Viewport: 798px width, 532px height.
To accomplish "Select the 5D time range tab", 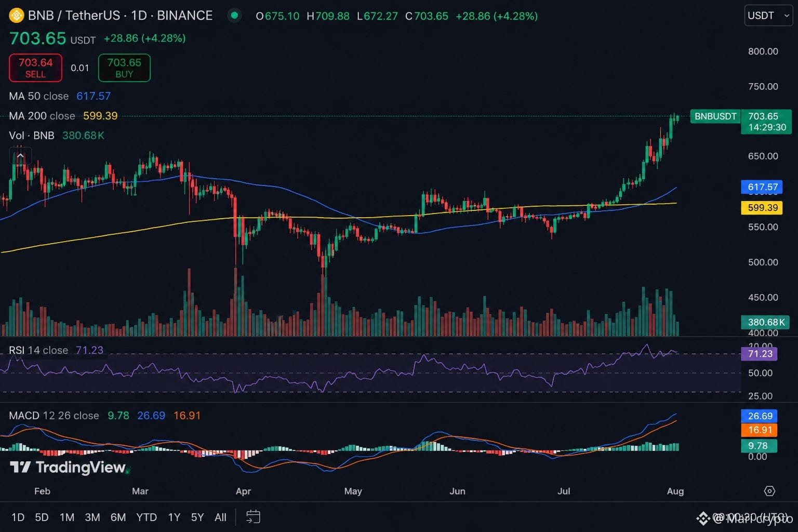I will click(x=42, y=517).
